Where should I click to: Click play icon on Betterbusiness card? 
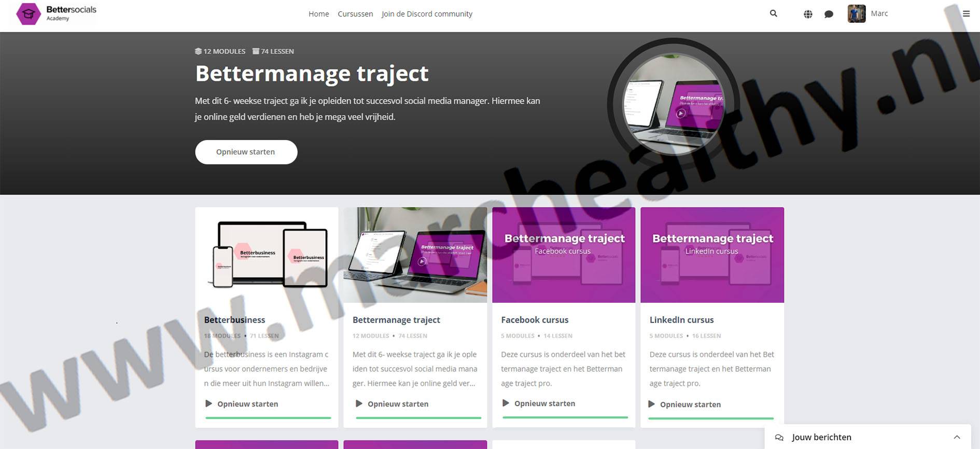click(208, 403)
